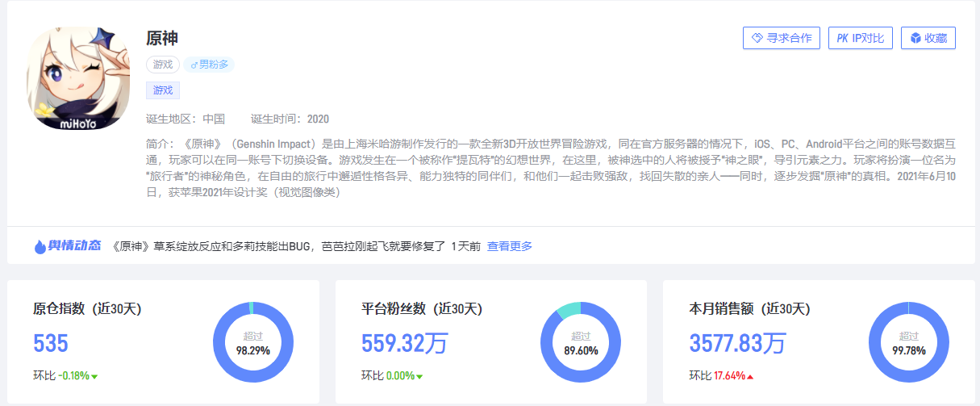Click the 本月销售额 donut chart 99.78%
Screen dimensions: 980x406
(x=908, y=342)
